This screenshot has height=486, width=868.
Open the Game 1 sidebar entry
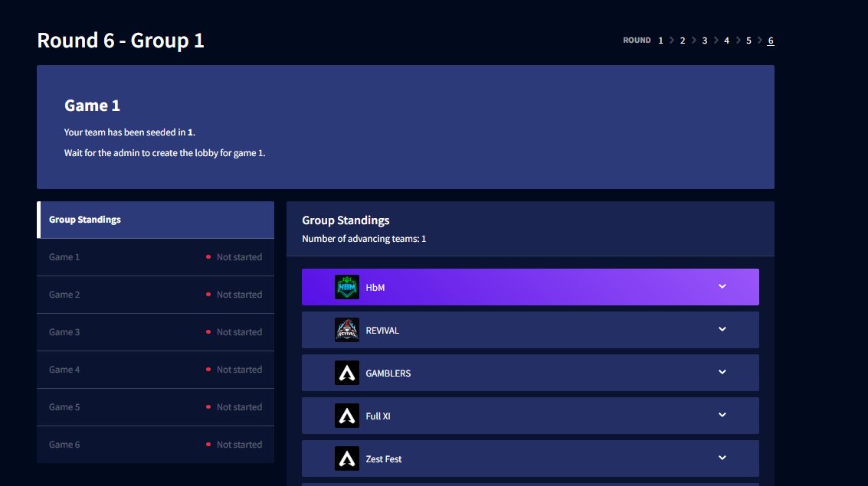click(x=156, y=257)
